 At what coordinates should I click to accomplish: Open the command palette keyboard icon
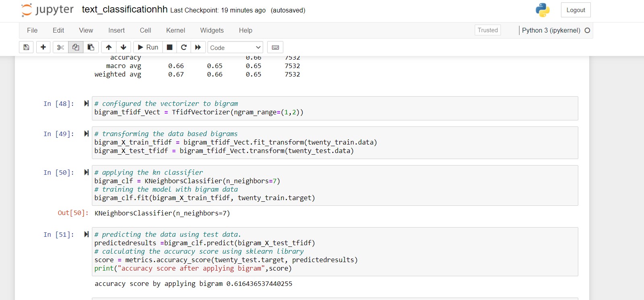pos(275,47)
